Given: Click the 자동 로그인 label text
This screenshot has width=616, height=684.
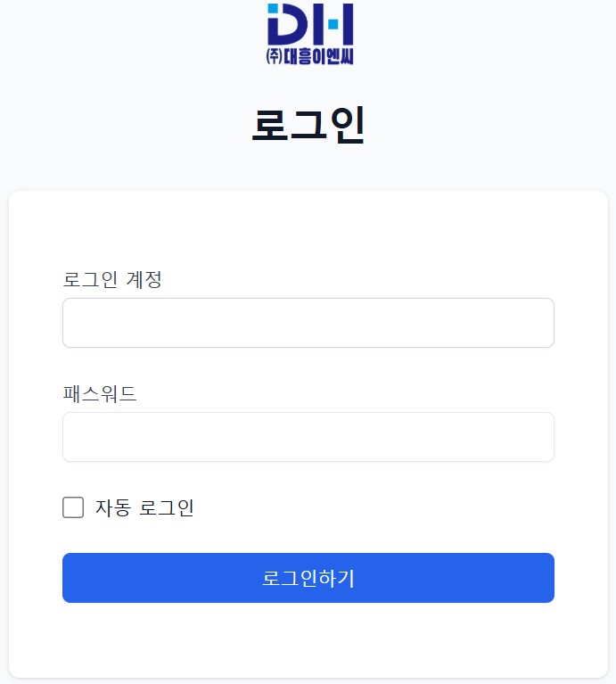Looking at the screenshot, I should (x=144, y=508).
